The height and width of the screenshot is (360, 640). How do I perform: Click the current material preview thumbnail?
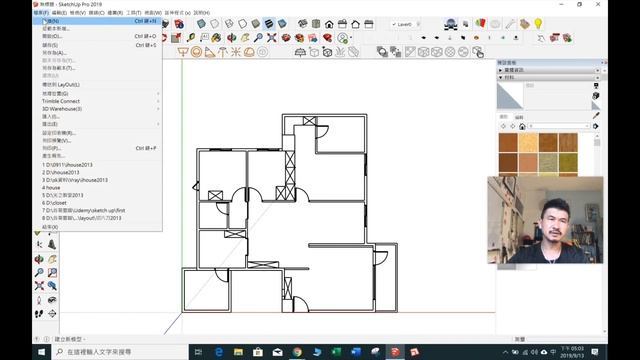tap(510, 96)
